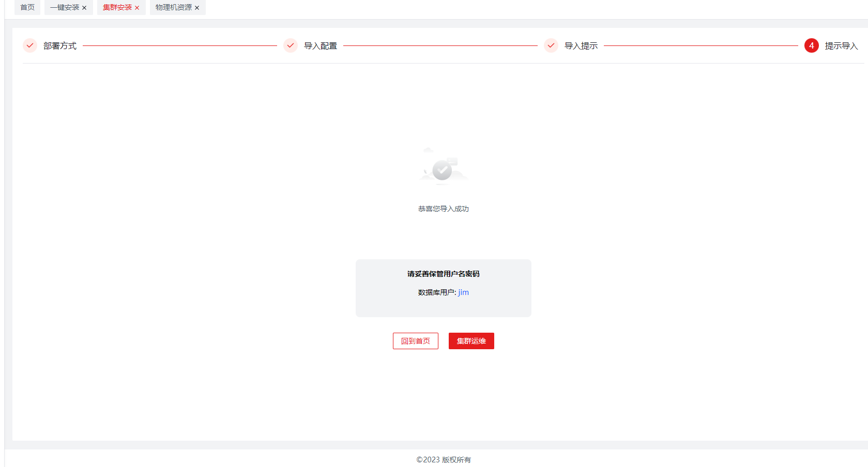The image size is (868, 467).
Task: Select the 导入提示 step label
Action: [581, 46]
